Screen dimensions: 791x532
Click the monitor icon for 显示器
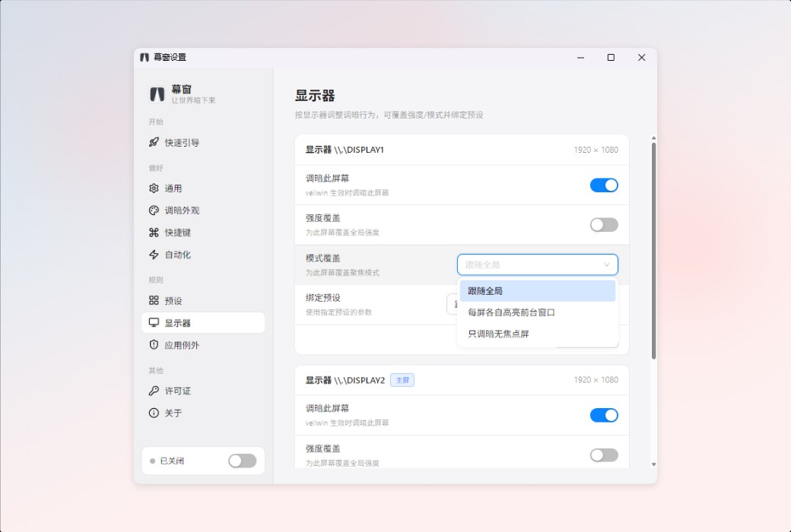click(154, 323)
